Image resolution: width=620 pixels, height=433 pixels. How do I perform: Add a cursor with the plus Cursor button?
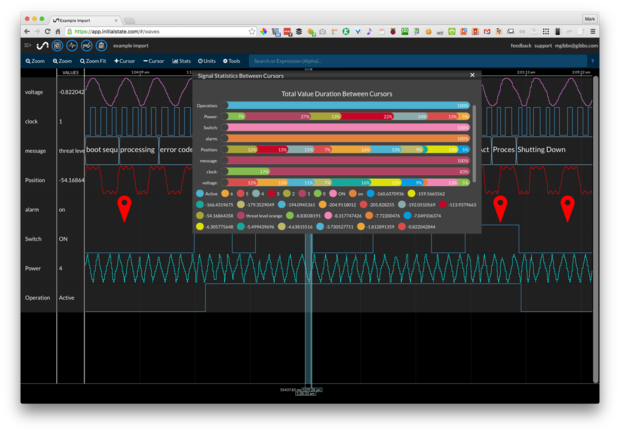[125, 61]
